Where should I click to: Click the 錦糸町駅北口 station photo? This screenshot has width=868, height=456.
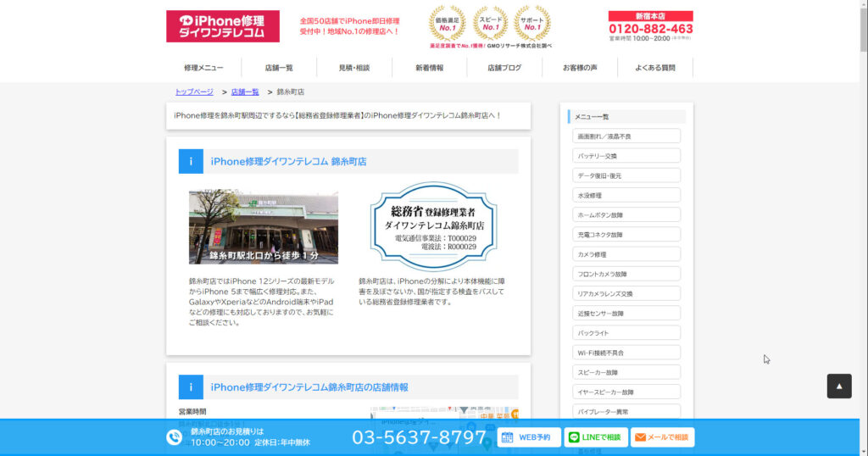point(264,227)
